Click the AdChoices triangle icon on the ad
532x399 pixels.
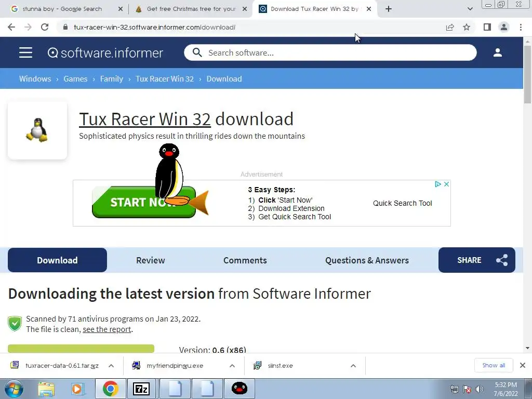[x=438, y=184]
